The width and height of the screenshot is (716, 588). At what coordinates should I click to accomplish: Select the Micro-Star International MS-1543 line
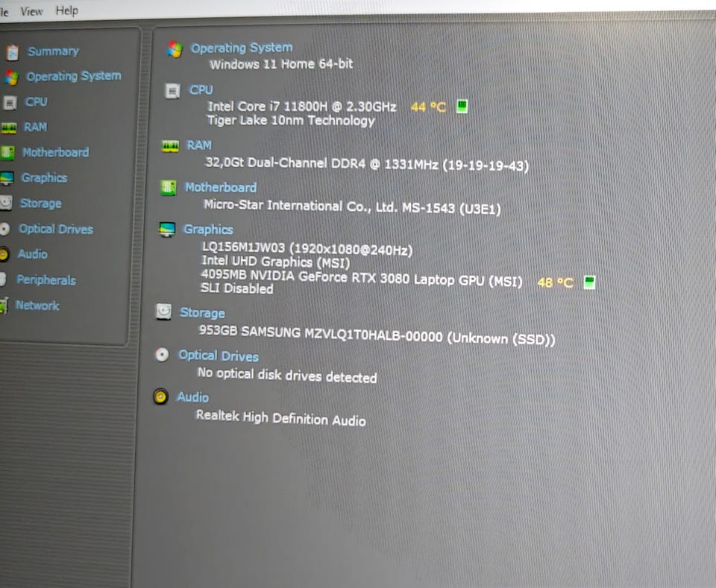tap(352, 206)
